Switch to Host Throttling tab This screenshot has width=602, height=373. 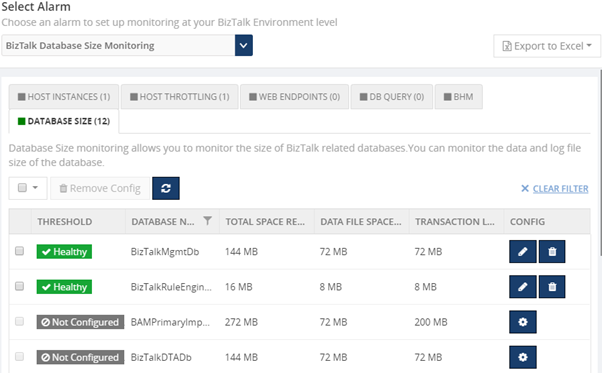click(x=179, y=97)
